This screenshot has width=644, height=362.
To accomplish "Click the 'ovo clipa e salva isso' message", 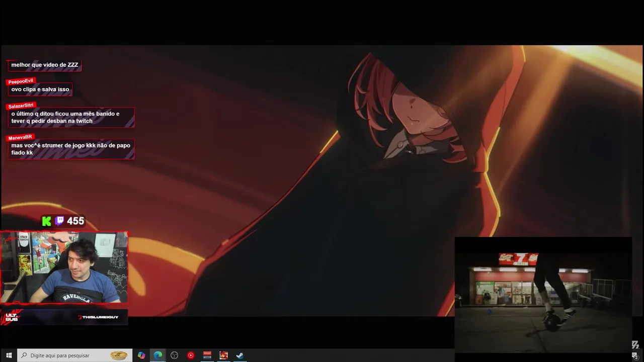I will 40,89.
